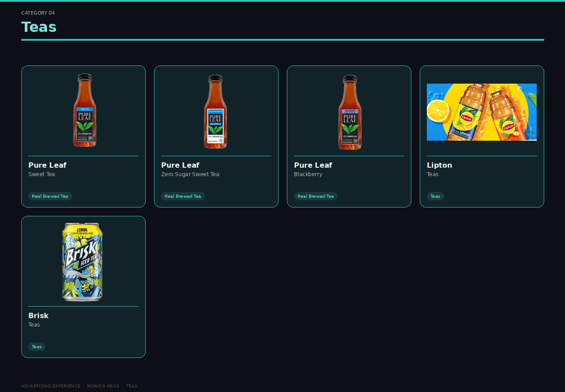
Task: Click the Brisk product title
Action: tap(39, 315)
